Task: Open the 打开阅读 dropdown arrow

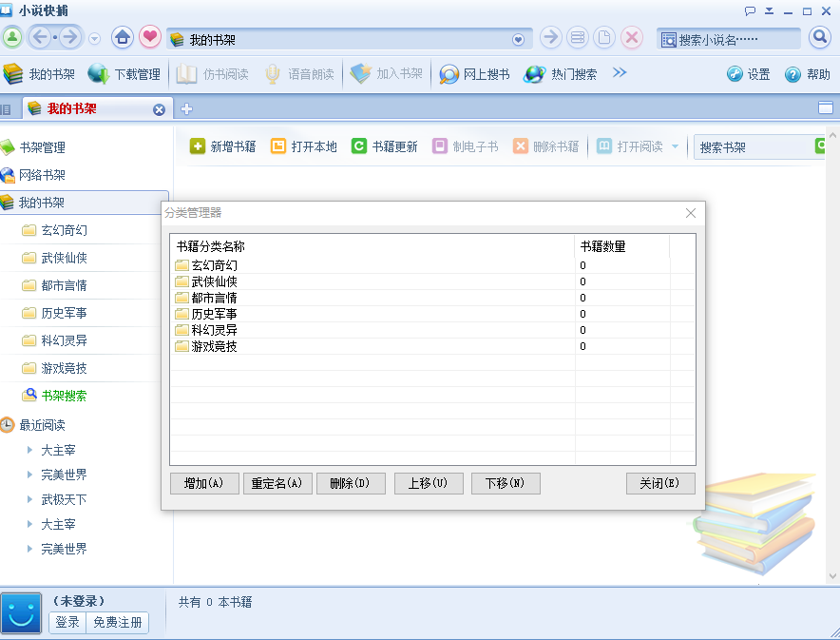Action: pyautogui.click(x=677, y=146)
